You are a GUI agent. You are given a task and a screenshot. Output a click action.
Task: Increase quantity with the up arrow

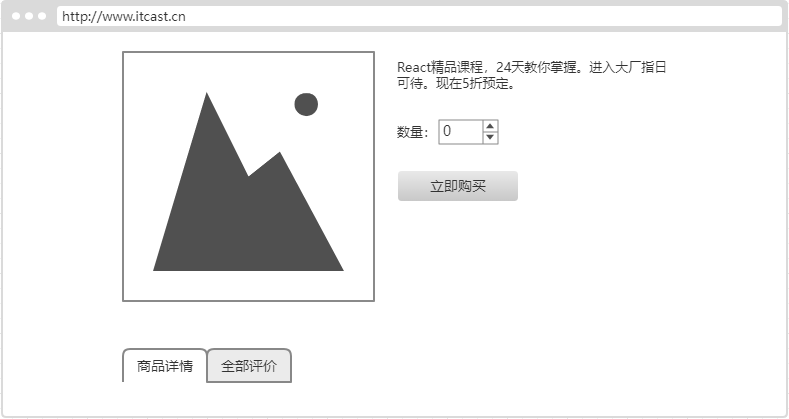click(490, 126)
